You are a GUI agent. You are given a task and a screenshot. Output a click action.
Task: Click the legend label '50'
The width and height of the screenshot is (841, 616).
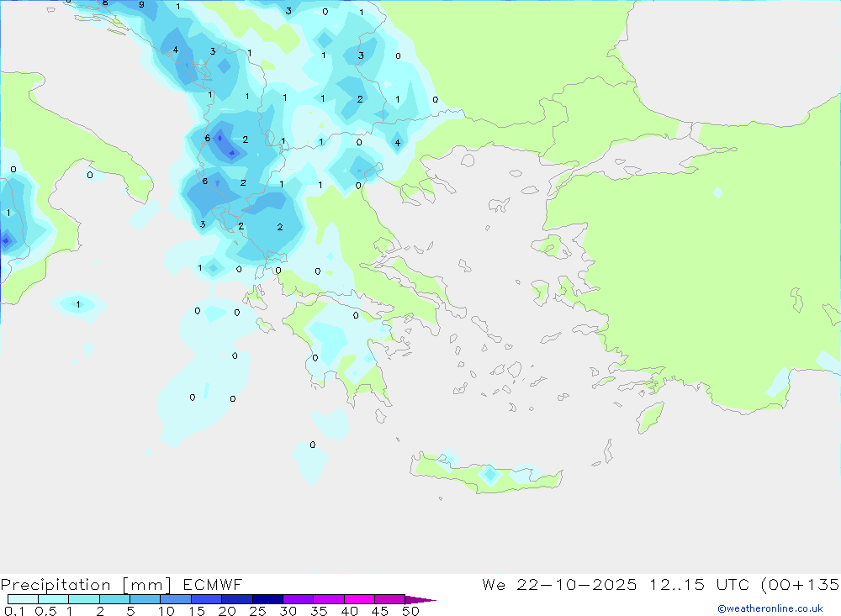pyautogui.click(x=410, y=611)
